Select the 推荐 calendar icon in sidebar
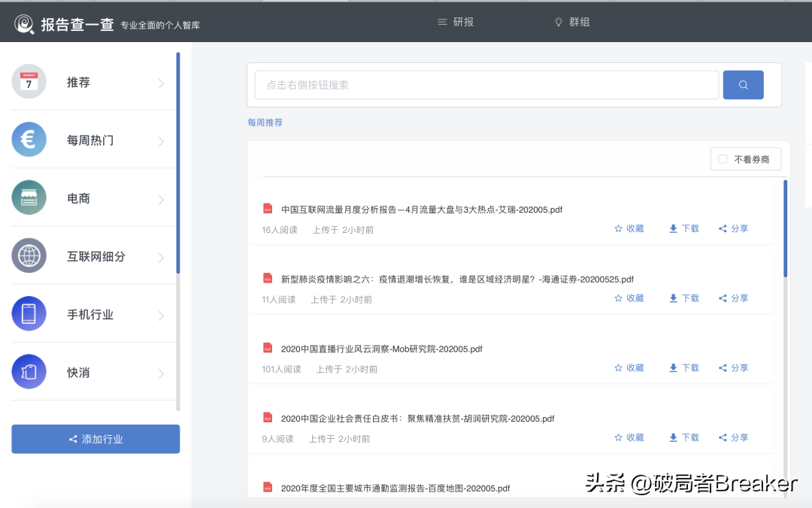The image size is (812, 508). click(x=29, y=81)
